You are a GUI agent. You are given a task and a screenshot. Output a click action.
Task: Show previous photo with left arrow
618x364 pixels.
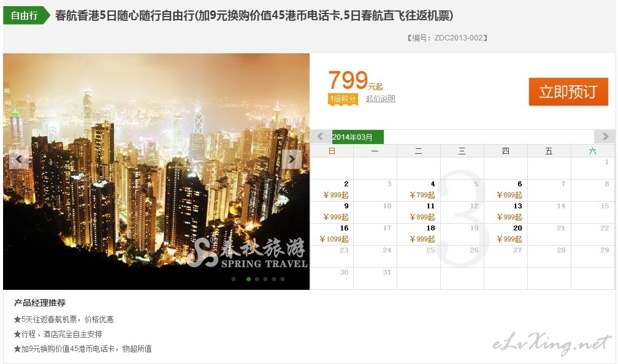tap(18, 159)
